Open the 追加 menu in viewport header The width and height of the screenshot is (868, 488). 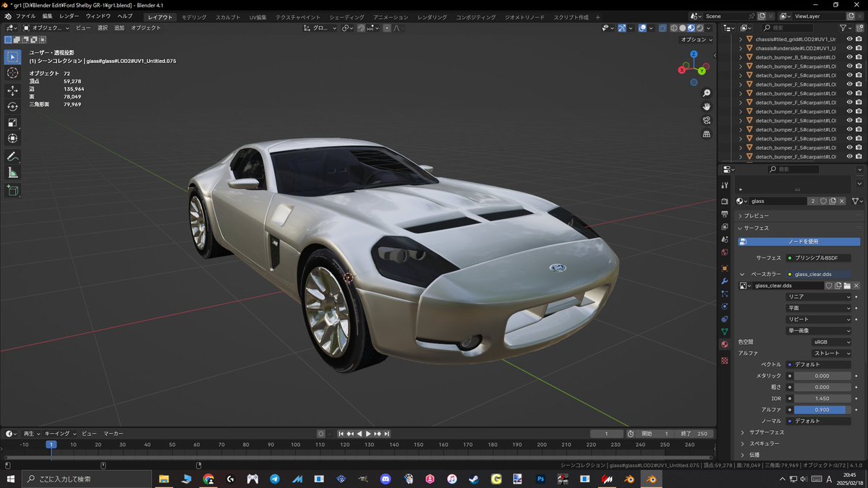pos(119,27)
